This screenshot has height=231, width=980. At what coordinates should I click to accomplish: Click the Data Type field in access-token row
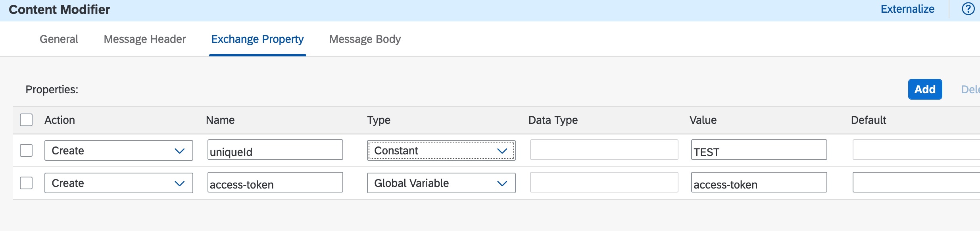(x=604, y=183)
